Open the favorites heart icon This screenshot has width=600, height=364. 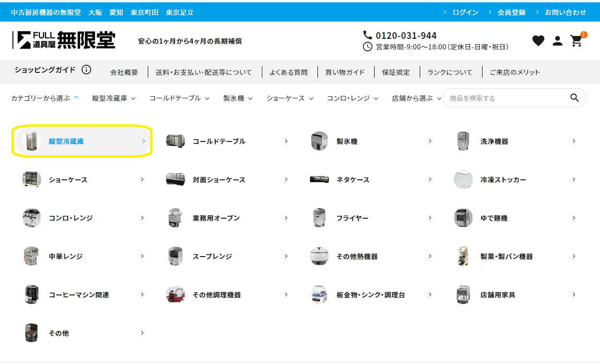click(538, 41)
